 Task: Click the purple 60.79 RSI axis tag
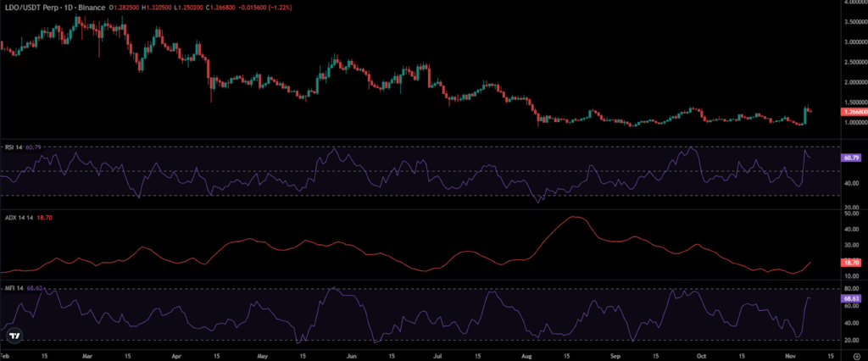(x=850, y=158)
